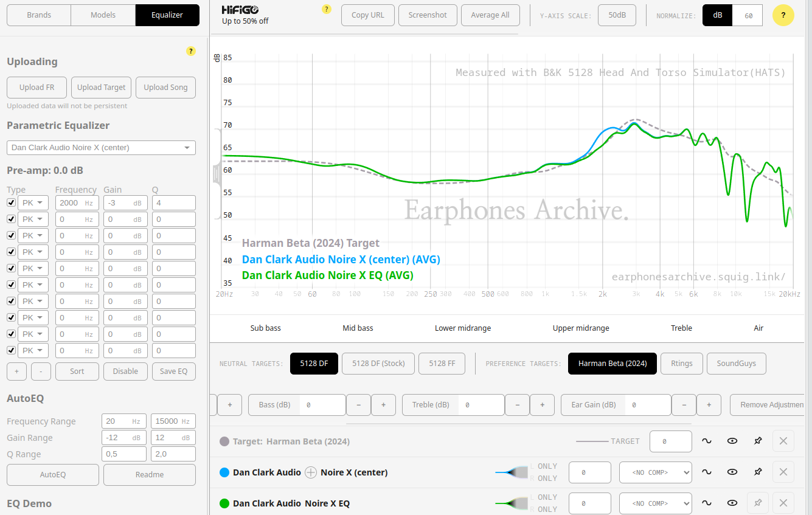Click the AutoEQ max frequency field (15000)
The height and width of the screenshot is (515, 812).
tap(173, 421)
